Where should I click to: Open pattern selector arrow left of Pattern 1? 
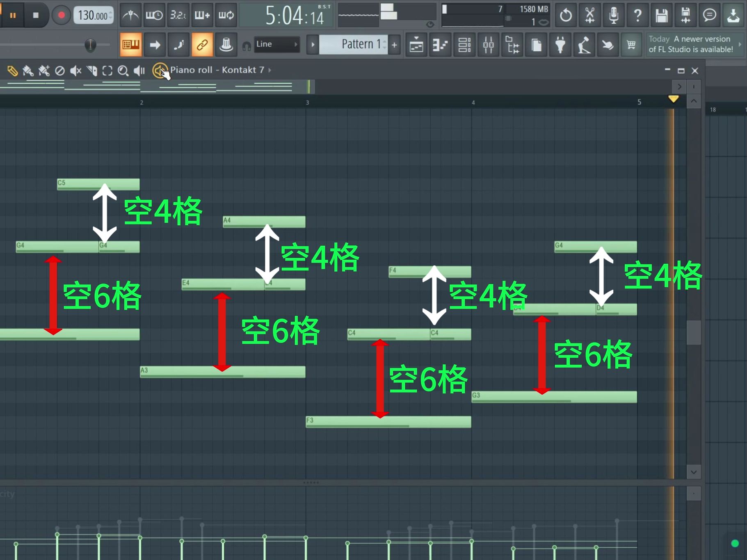tap(313, 44)
